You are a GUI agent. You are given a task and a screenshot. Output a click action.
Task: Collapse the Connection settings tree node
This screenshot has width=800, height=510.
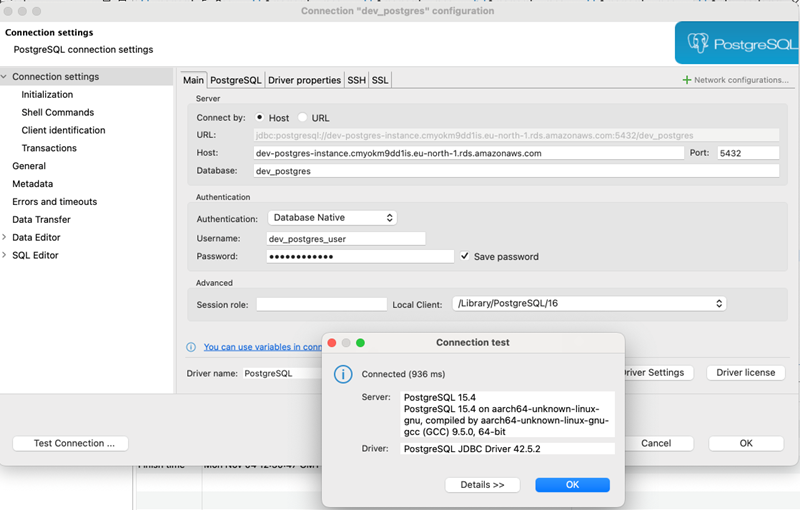click(4, 76)
